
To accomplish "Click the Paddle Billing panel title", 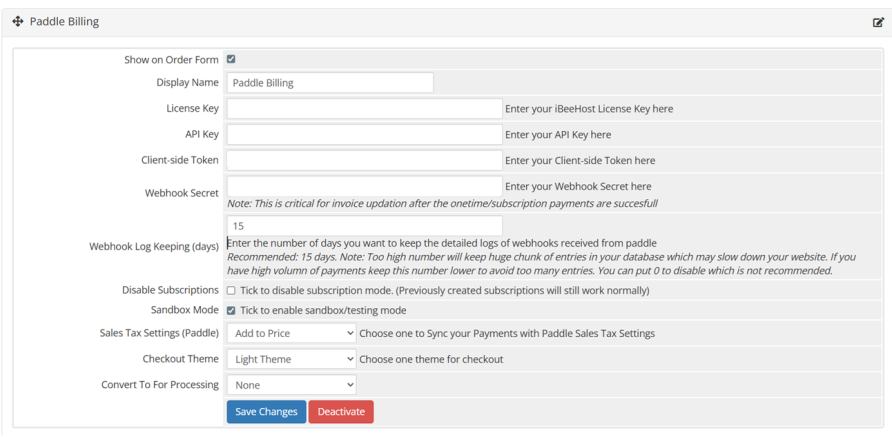I will click(x=64, y=22).
